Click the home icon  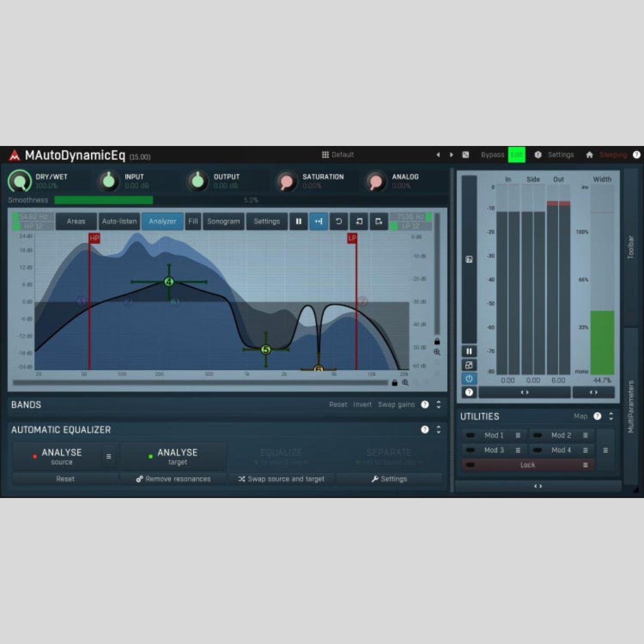coord(589,155)
